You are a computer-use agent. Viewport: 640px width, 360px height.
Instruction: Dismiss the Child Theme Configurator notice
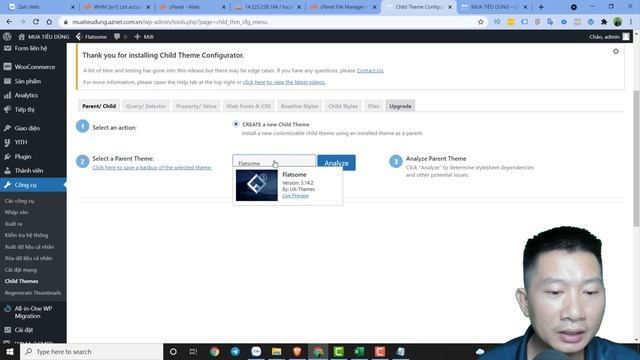pos(616,51)
